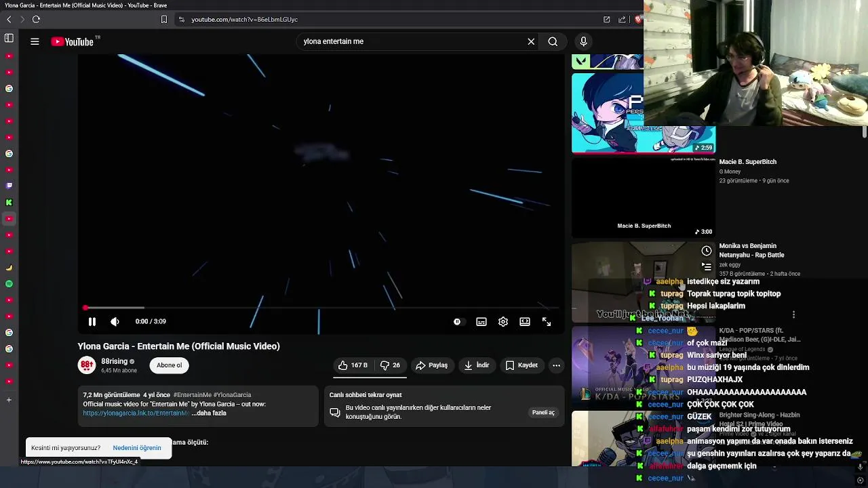Expand description with ...daha fazla
Screen dimensions: 868x488
tap(209, 413)
